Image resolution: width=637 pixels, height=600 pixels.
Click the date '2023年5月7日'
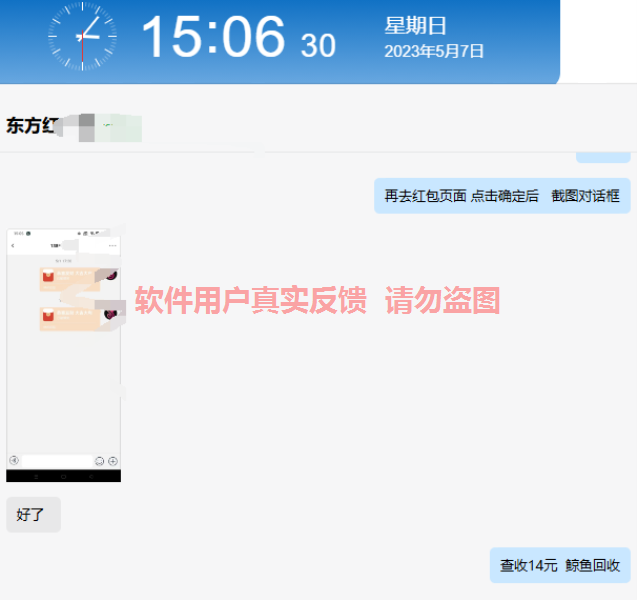click(x=434, y=52)
